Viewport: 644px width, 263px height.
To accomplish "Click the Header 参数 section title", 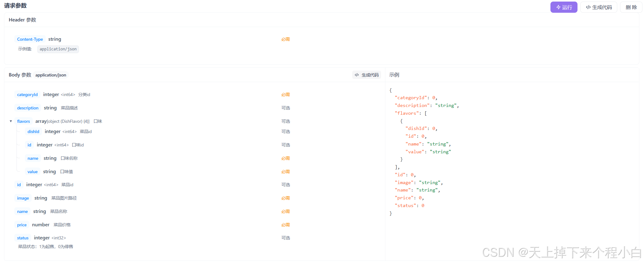I will point(22,20).
